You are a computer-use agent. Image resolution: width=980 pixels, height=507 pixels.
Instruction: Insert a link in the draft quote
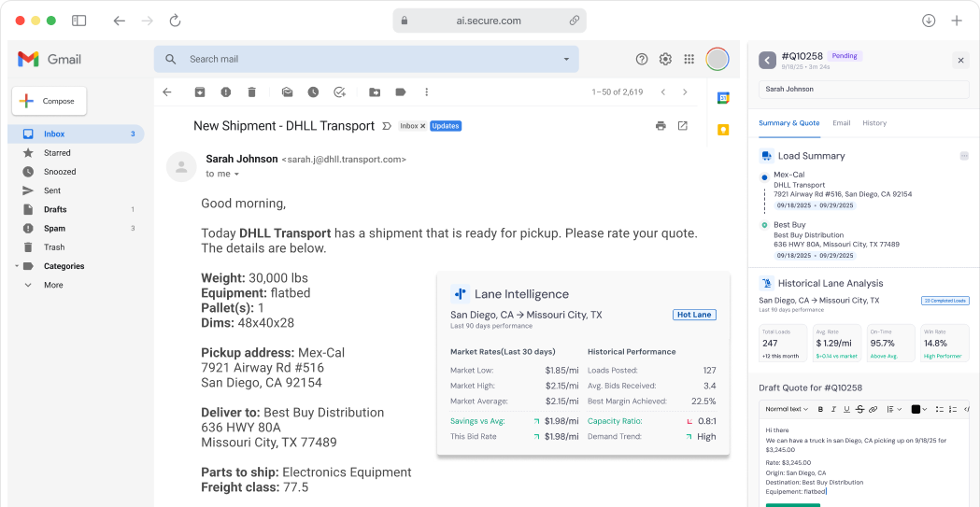coord(873,409)
